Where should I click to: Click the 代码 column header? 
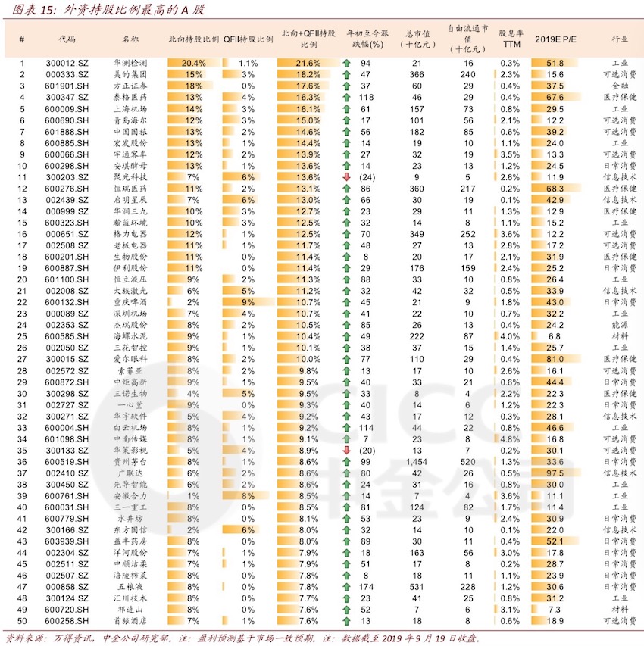pos(67,39)
